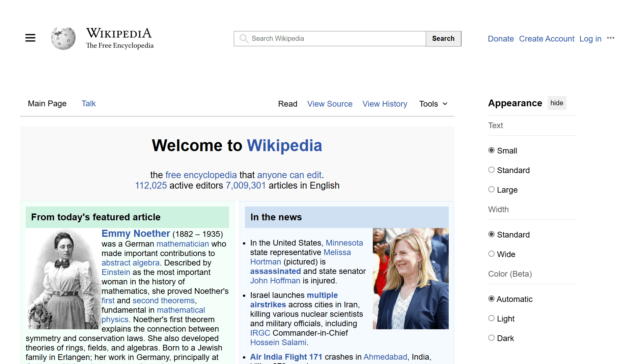
Task: Open the more options ellipsis menu
Action: point(611,38)
